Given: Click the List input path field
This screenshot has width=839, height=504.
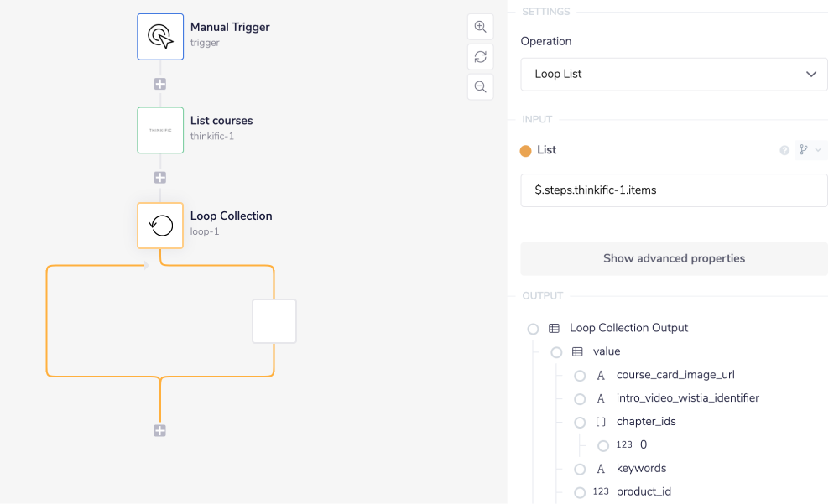Looking at the screenshot, I should pyautogui.click(x=674, y=190).
